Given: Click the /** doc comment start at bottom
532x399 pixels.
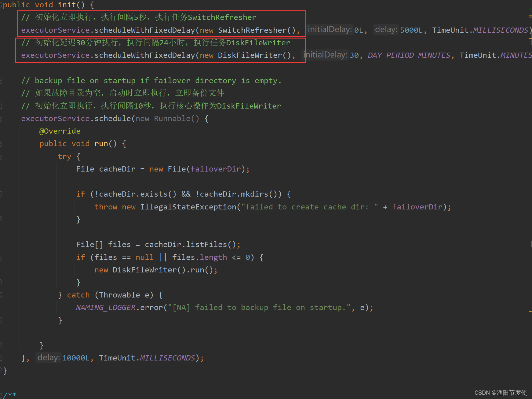Looking at the screenshot, I should [10, 395].
